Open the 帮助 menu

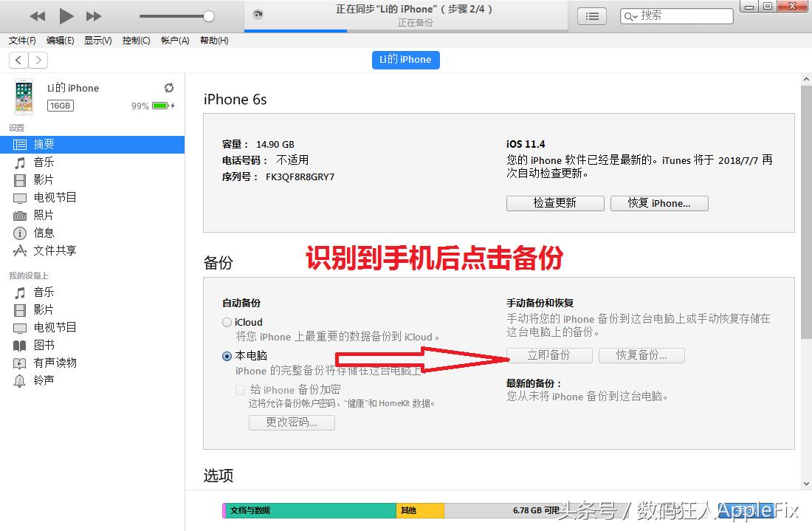213,41
